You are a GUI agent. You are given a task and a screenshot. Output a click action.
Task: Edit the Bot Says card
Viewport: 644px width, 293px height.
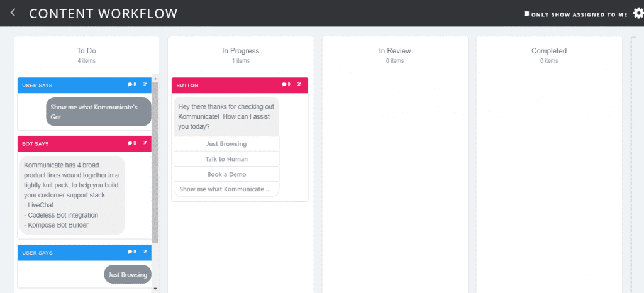tap(145, 143)
